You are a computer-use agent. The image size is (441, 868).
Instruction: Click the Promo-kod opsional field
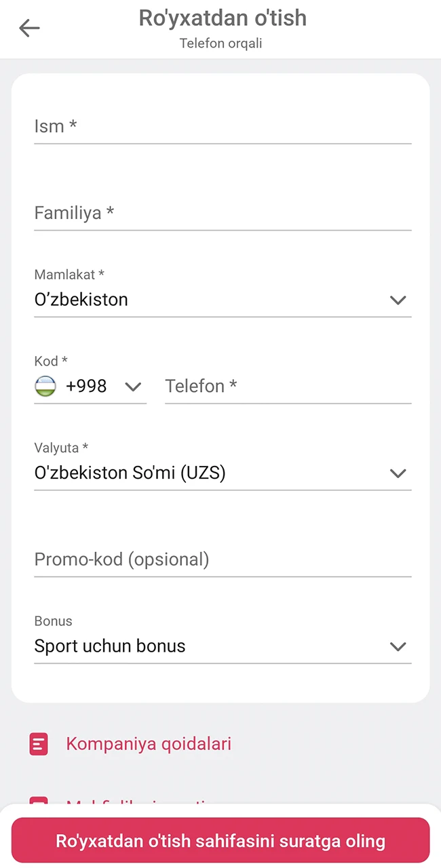(x=223, y=559)
